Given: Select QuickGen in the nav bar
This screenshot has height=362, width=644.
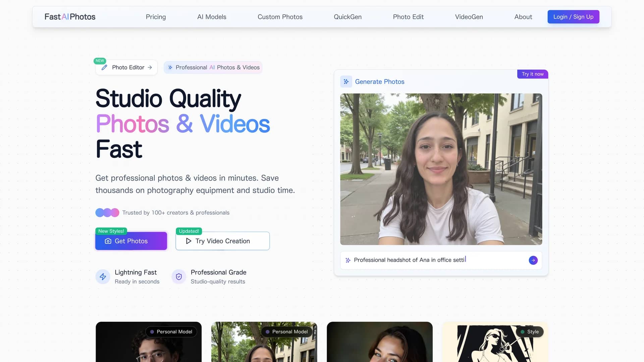Looking at the screenshot, I should [x=347, y=17].
